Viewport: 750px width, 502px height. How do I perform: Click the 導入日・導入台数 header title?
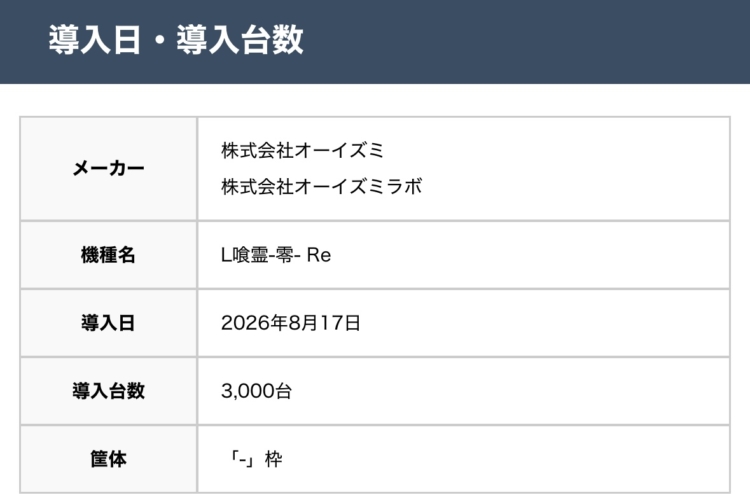tap(176, 40)
